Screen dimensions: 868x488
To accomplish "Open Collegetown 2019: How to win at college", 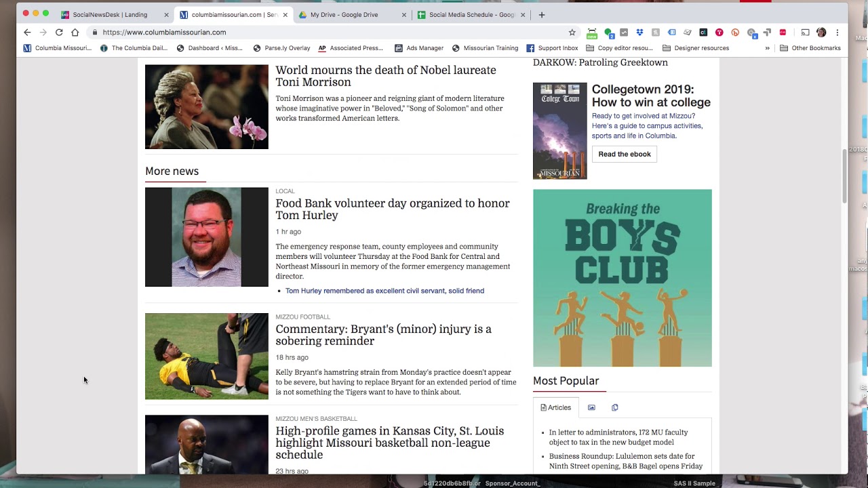I will 651,96.
